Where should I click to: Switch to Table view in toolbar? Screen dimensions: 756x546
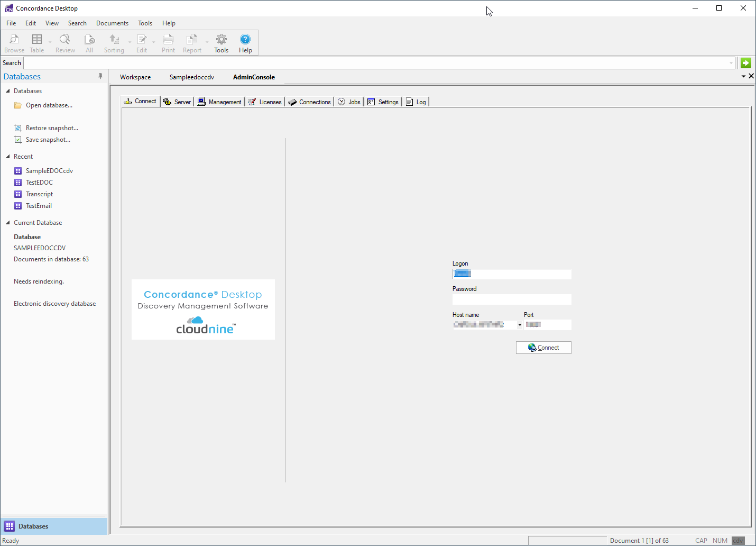tap(37, 43)
